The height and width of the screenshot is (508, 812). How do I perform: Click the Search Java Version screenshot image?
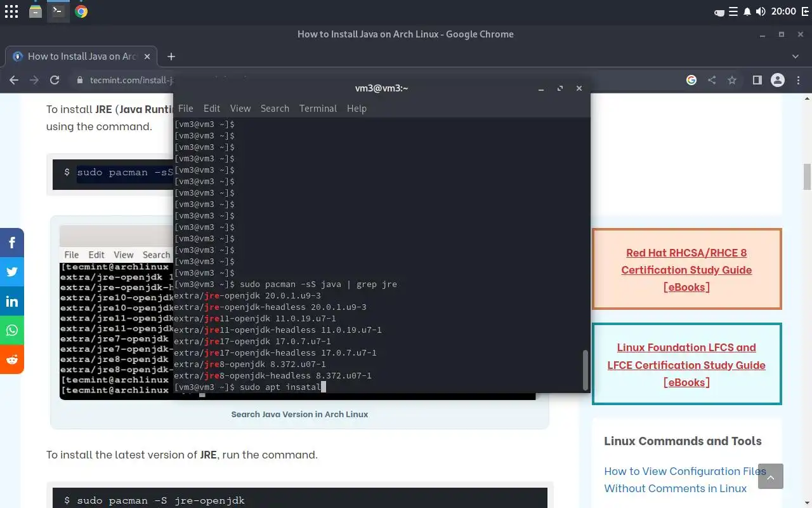coord(116,312)
